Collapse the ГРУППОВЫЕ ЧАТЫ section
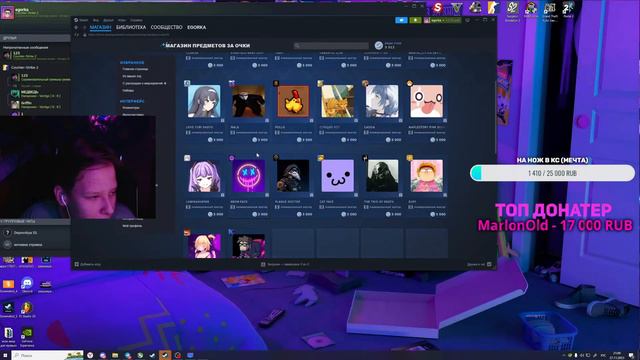 35,221
